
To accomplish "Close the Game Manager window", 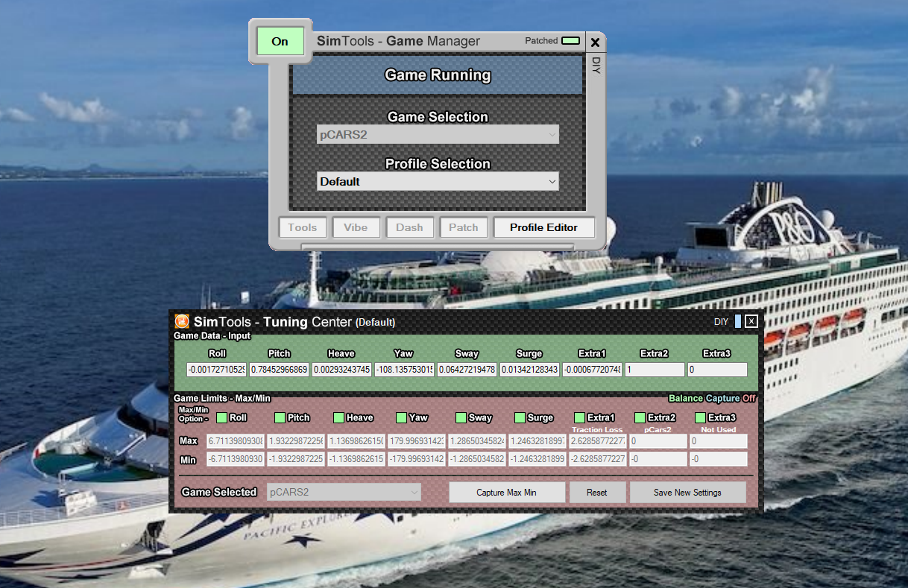I will point(595,42).
